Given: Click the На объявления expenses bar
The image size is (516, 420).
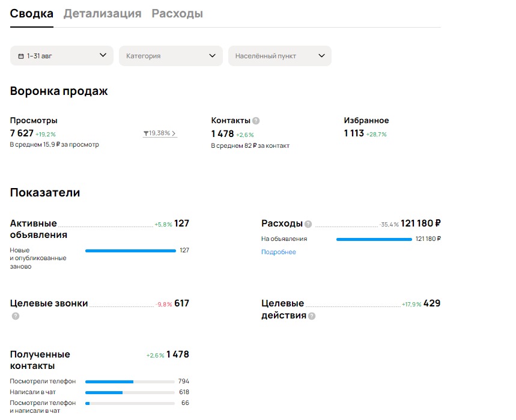Looking at the screenshot, I should (374, 239).
